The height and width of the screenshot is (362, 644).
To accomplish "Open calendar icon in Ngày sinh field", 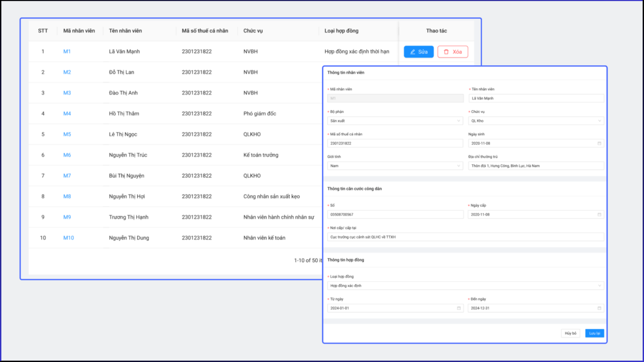I will click(599, 143).
